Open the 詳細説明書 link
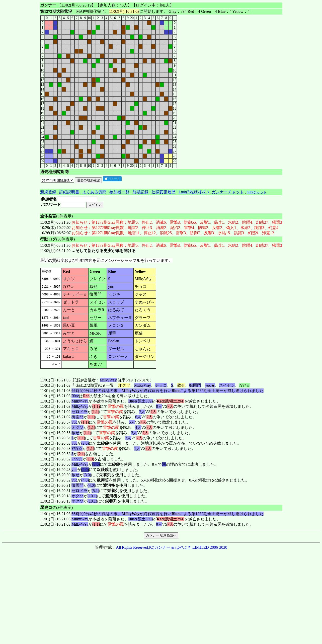This screenshot has height=644, width=322. click(69, 192)
